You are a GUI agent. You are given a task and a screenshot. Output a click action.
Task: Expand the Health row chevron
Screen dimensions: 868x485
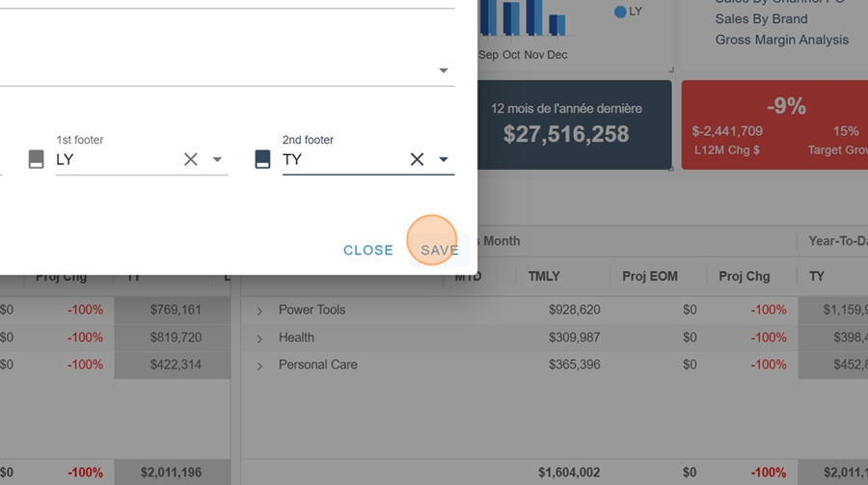pos(259,338)
